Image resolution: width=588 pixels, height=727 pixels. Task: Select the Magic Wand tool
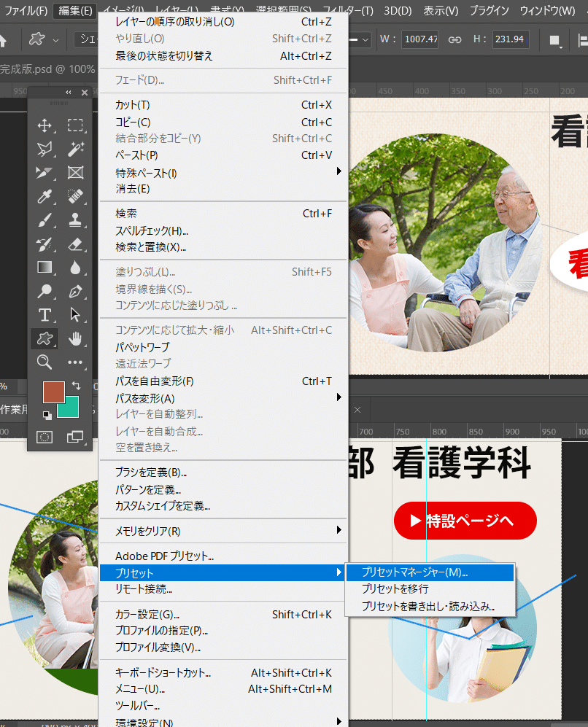75,149
